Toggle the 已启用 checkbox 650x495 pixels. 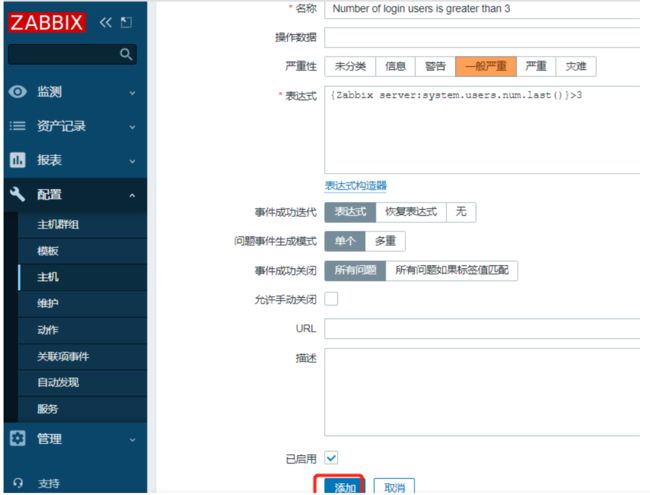point(331,458)
